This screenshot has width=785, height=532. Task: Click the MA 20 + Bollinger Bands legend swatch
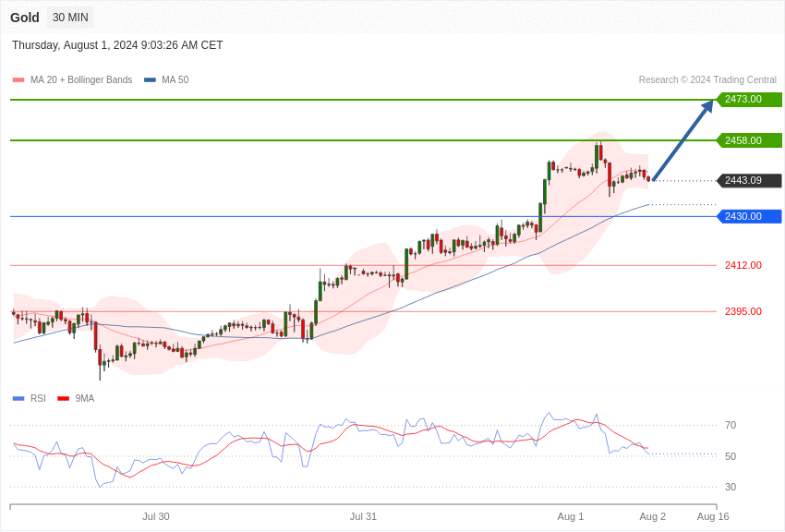pos(18,79)
